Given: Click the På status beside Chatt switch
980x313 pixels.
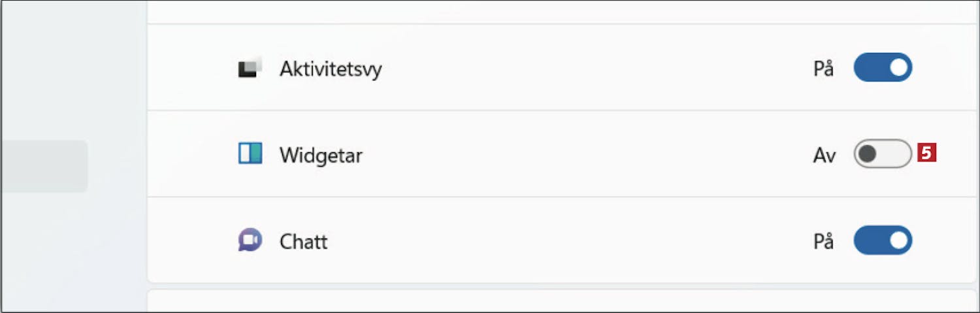Looking at the screenshot, I should [823, 242].
